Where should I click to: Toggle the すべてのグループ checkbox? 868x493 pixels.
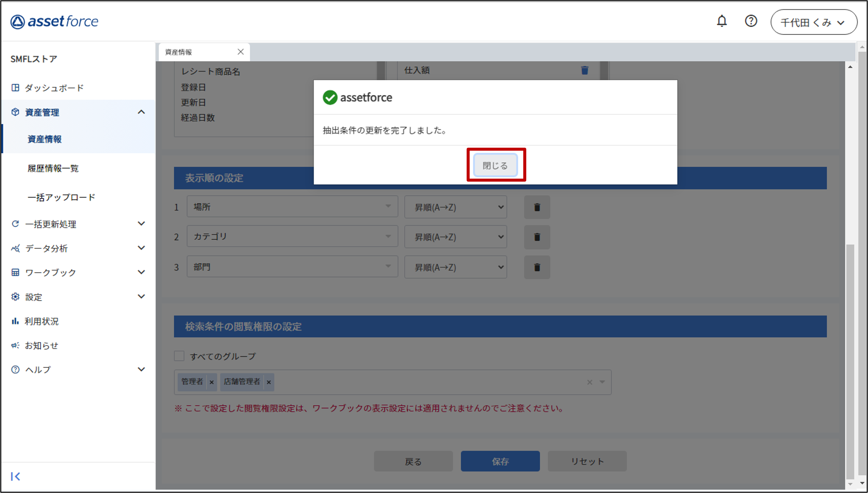click(179, 356)
